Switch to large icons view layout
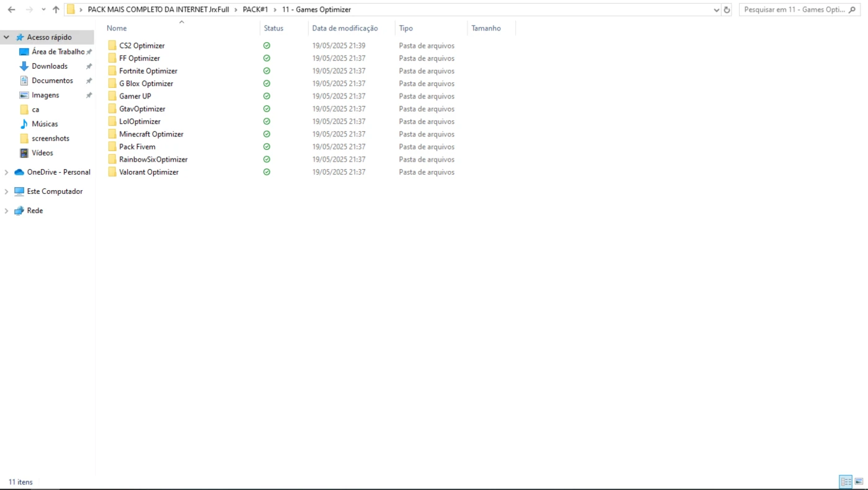This screenshot has height=490, width=868. pos(859,482)
